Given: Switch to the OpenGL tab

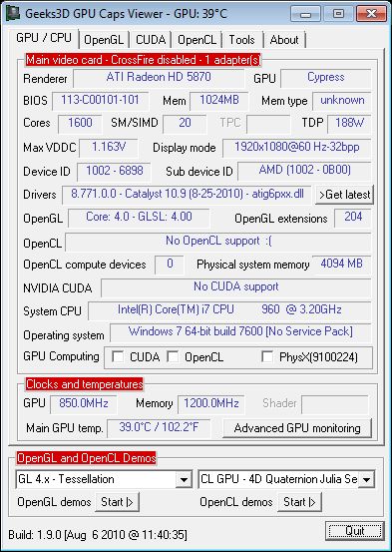Looking at the screenshot, I should point(104,40).
